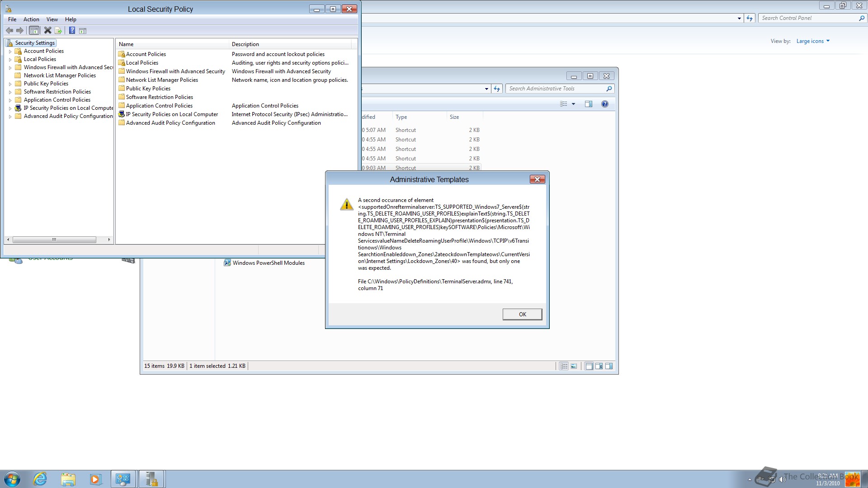
Task: Select Software Restriction Policies in the list
Action: click(x=159, y=97)
